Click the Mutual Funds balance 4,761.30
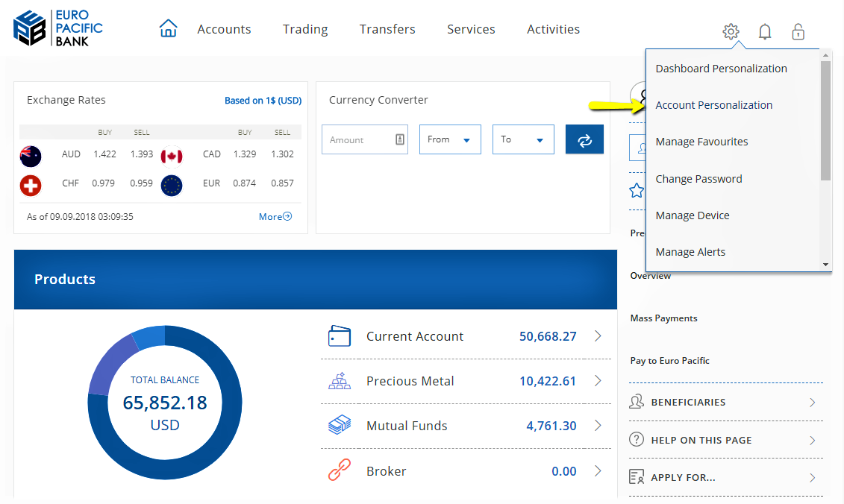Screen dimensions: 844x504 (551, 426)
